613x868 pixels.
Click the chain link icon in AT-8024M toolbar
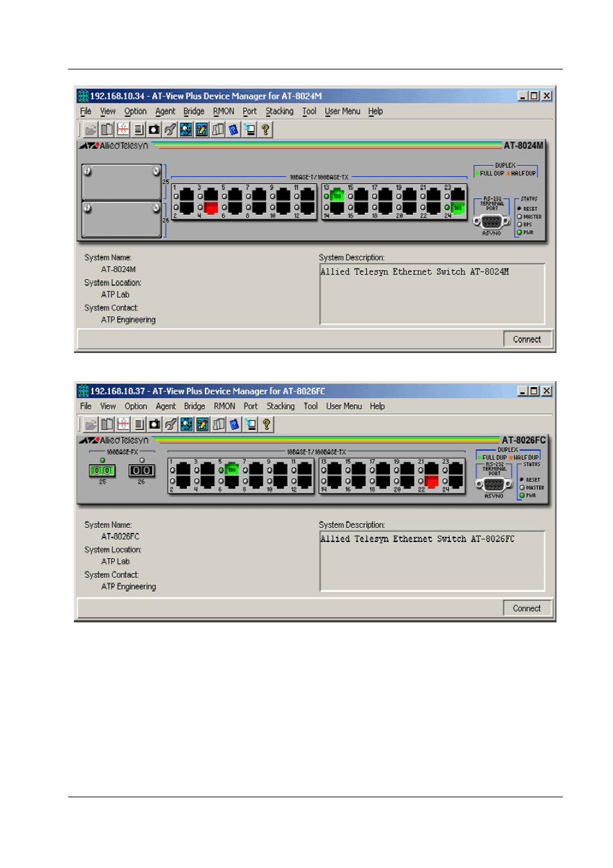[x=170, y=130]
